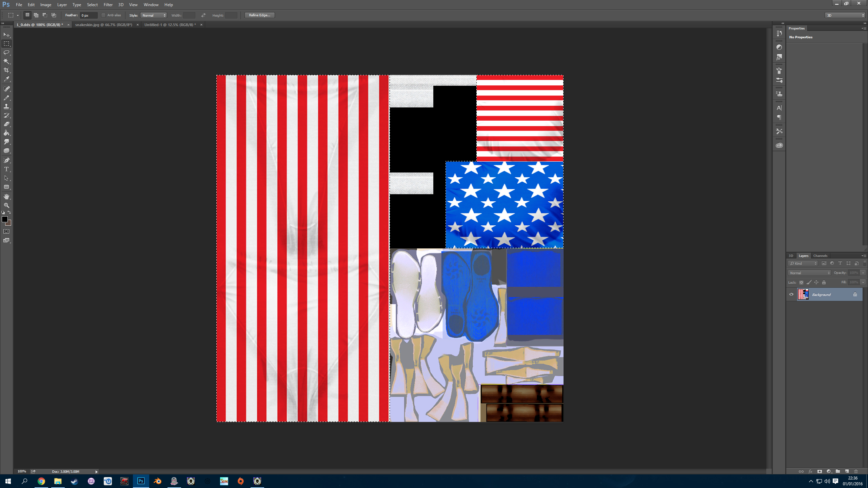Open the Character panel icon
Image resolution: width=868 pixels, height=488 pixels.
click(x=779, y=108)
